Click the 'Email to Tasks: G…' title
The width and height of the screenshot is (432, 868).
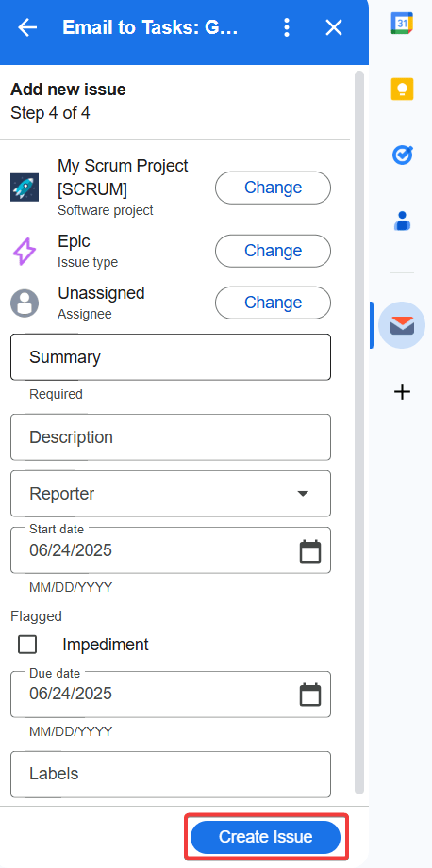pyautogui.click(x=150, y=27)
